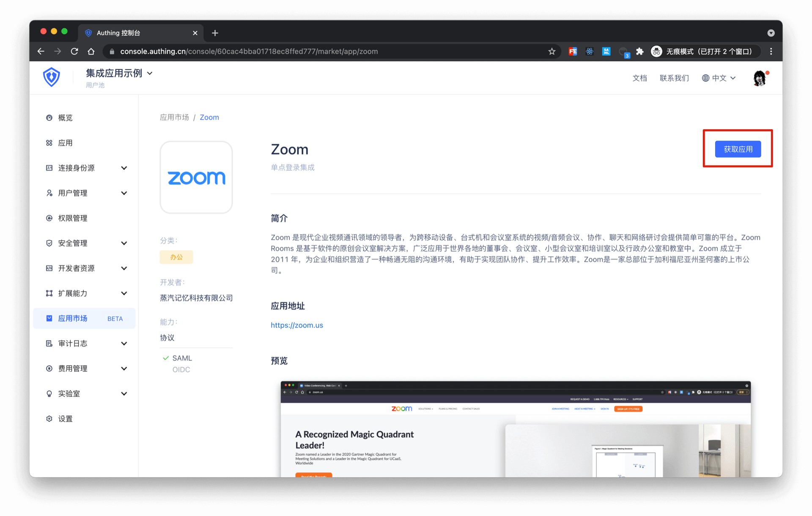Click the browser home icon
The image size is (812, 516).
click(x=91, y=52)
